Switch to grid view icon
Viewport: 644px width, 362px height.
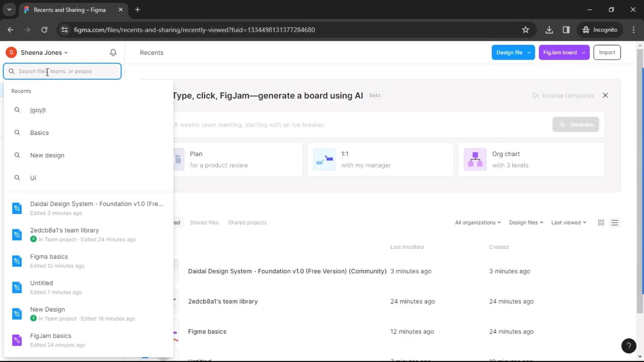point(601,223)
